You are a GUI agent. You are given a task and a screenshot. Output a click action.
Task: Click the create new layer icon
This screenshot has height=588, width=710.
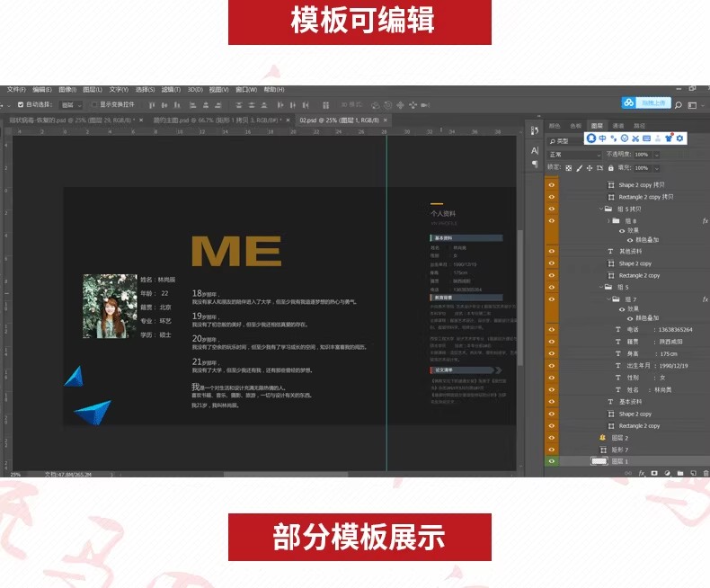[693, 473]
